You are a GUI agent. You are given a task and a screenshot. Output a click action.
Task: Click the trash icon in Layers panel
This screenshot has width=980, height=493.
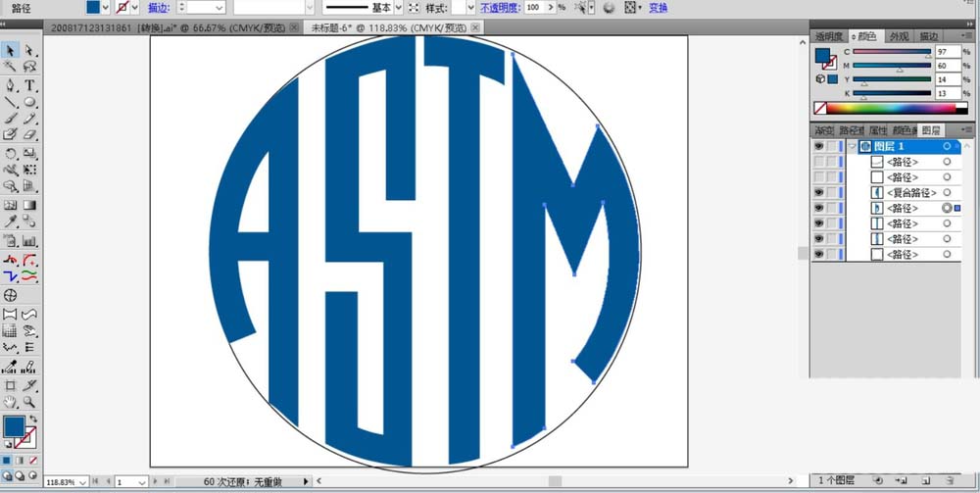[950, 480]
